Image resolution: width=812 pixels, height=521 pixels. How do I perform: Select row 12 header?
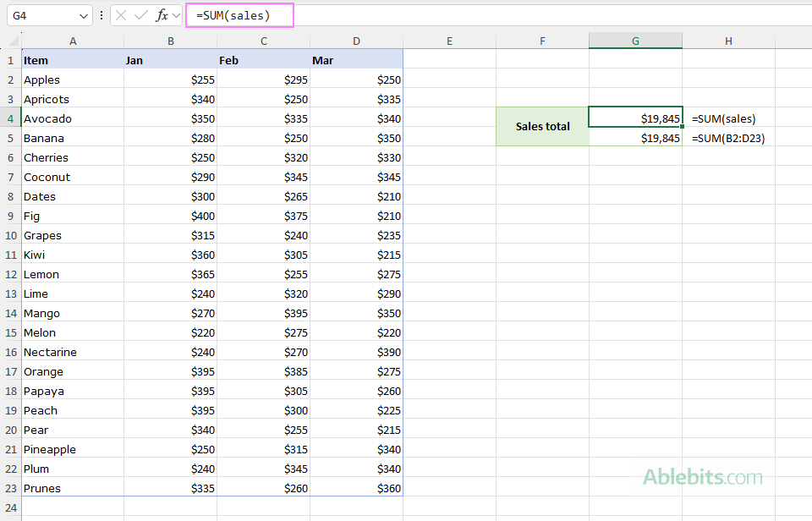pyautogui.click(x=10, y=274)
